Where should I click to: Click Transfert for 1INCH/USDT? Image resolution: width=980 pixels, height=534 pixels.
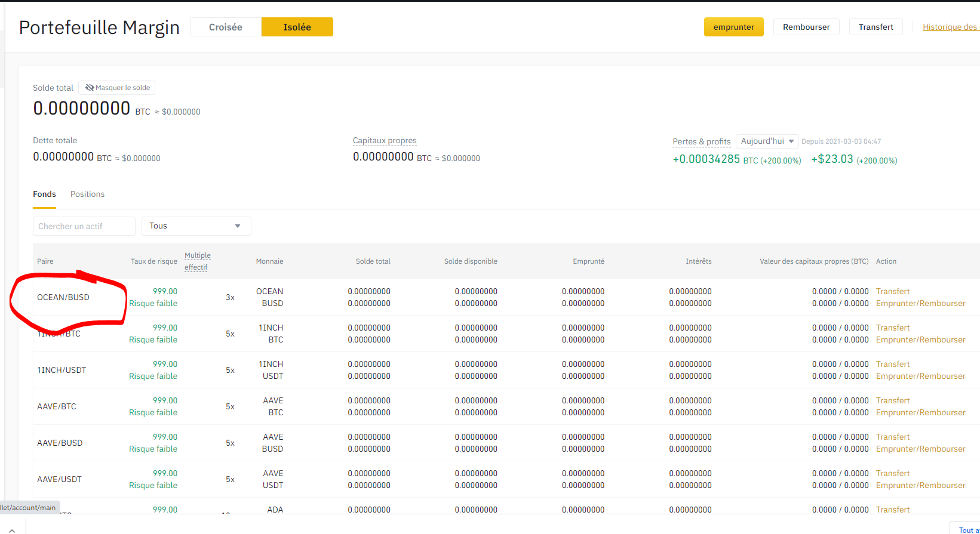tap(893, 364)
